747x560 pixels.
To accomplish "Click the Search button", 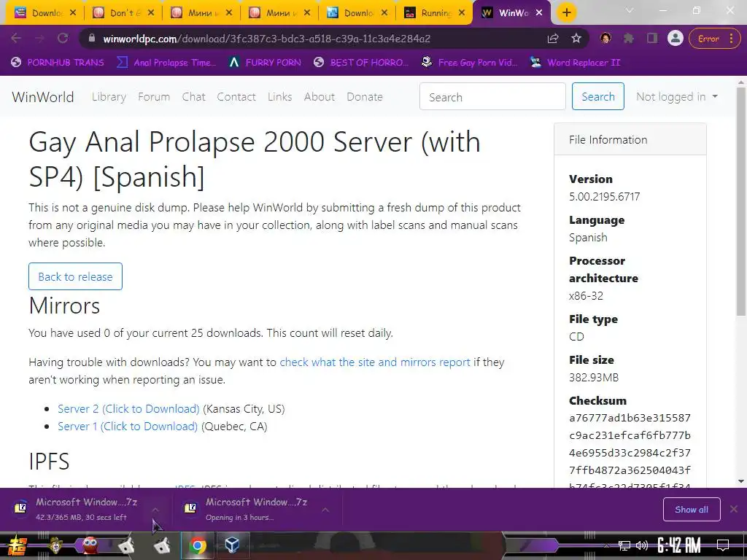I will coord(598,97).
